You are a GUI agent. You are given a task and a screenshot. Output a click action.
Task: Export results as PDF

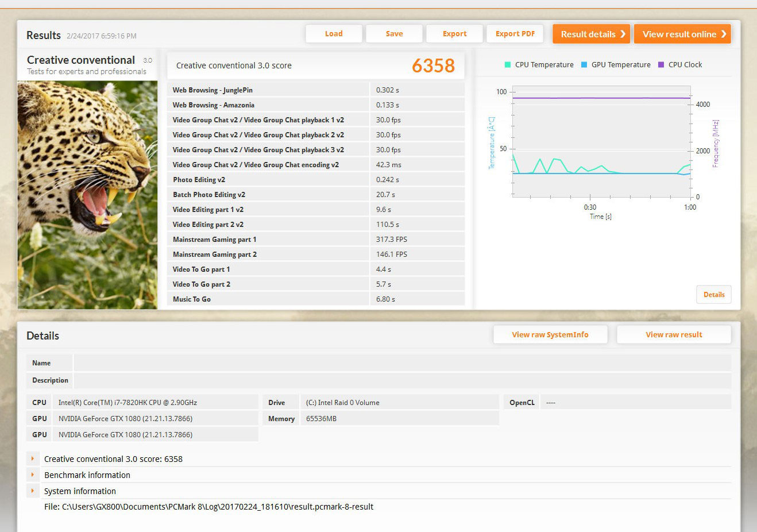click(x=515, y=34)
